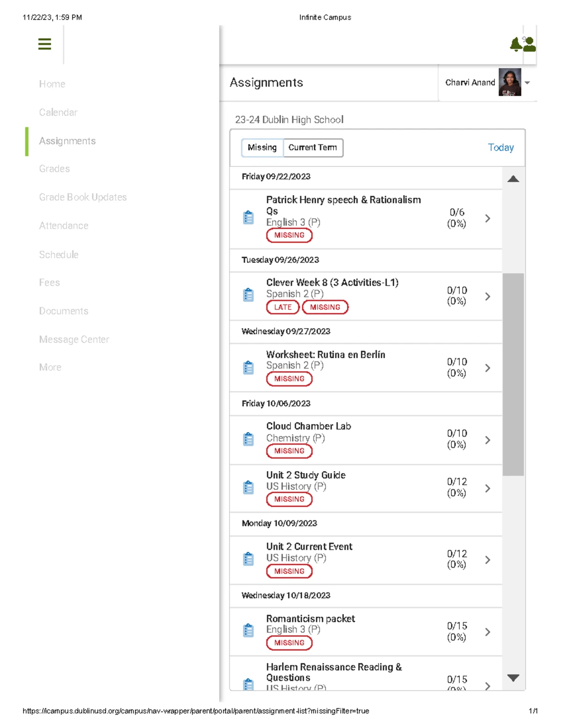Click the user account person icon
This screenshot has height=728, width=563.
pyautogui.click(x=530, y=45)
